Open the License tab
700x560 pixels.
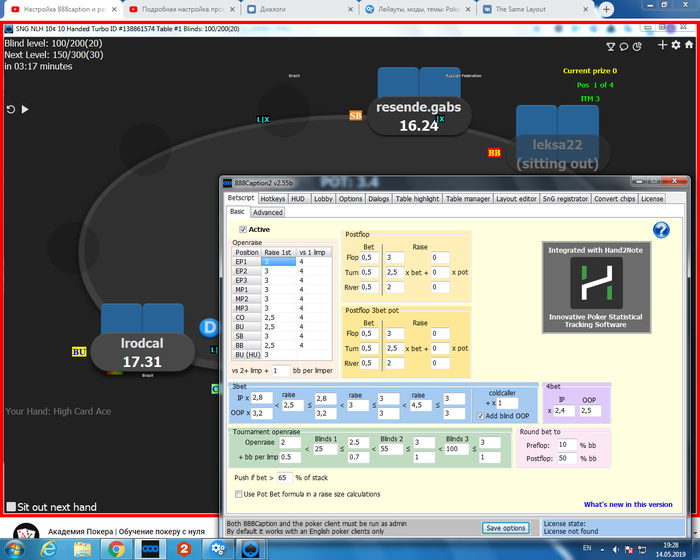652,199
